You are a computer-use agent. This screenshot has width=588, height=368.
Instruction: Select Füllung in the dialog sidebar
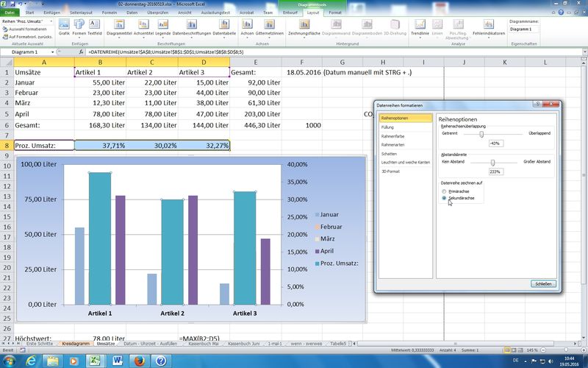(387, 127)
